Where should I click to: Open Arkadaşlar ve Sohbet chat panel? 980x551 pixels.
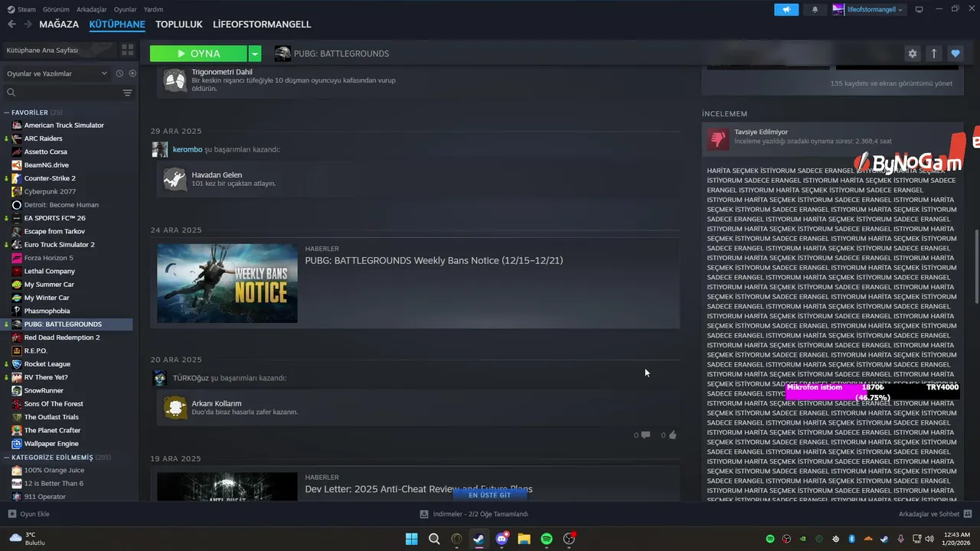coord(935,514)
